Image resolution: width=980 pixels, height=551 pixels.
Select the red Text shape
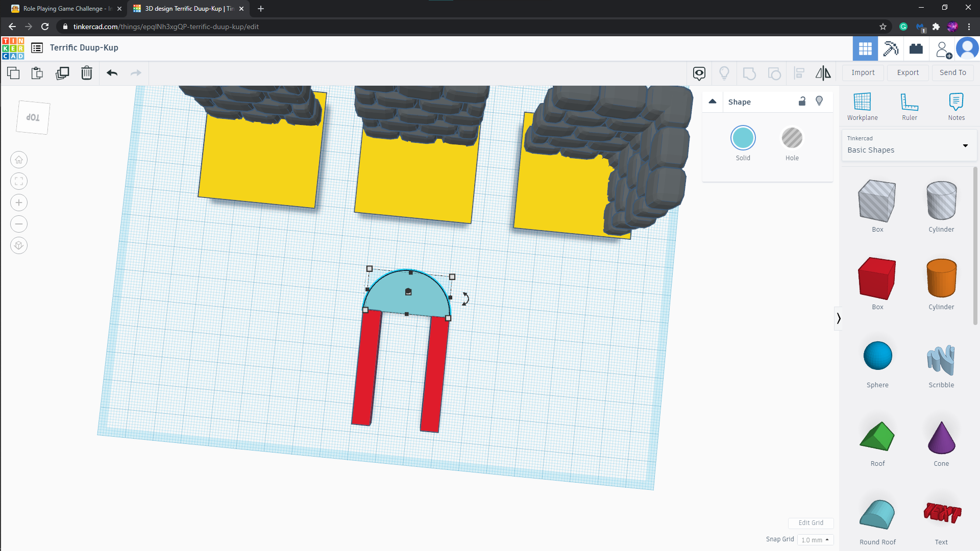tap(942, 513)
